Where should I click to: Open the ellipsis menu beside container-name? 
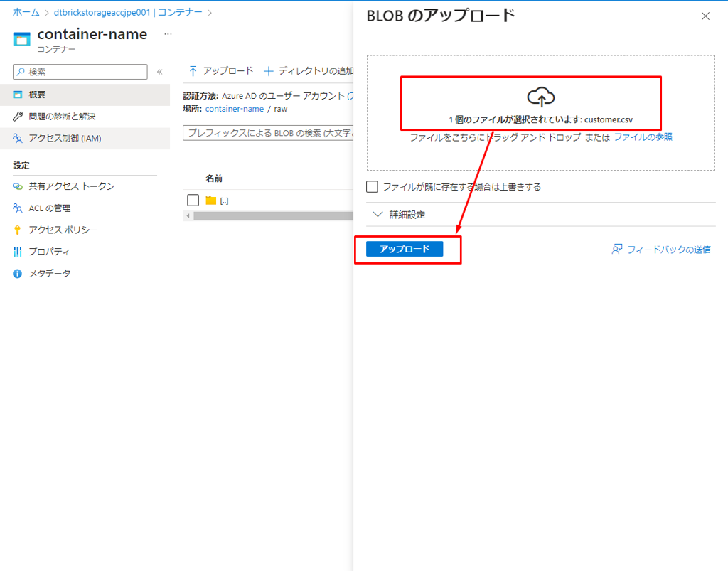point(168,34)
